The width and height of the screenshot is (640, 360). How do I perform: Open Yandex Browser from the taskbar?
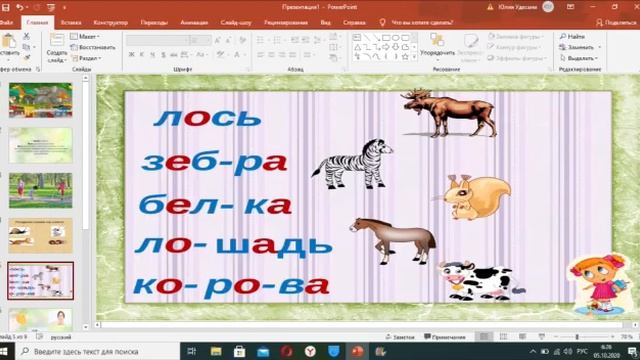pyautogui.click(x=310, y=351)
